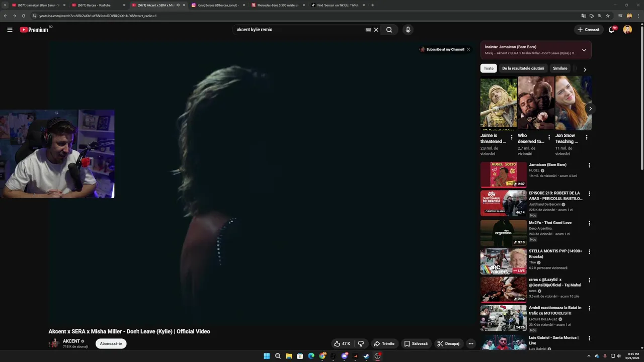Viewport: 644px width, 362px height.
Task: Launch Steam from the taskbar
Action: [366, 356]
